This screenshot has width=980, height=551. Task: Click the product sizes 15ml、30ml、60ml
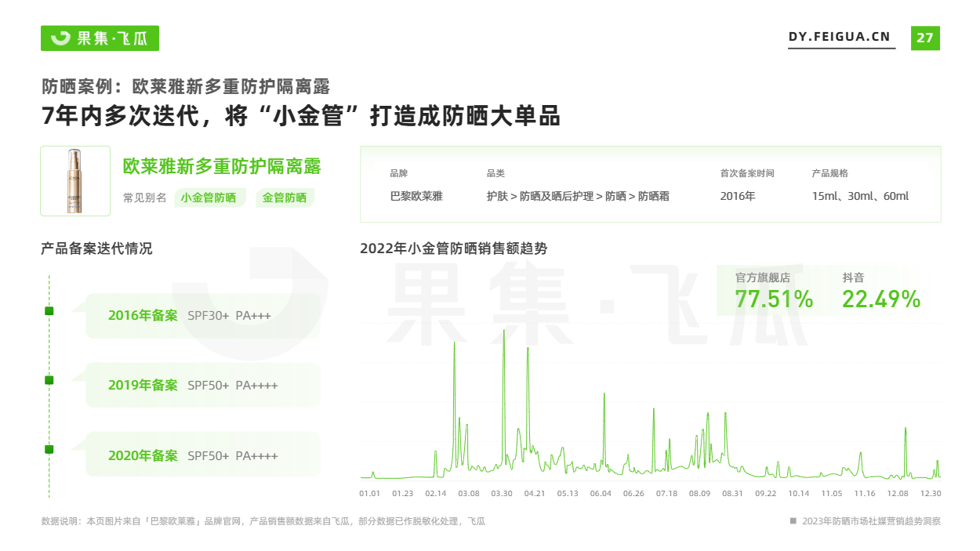(x=860, y=196)
